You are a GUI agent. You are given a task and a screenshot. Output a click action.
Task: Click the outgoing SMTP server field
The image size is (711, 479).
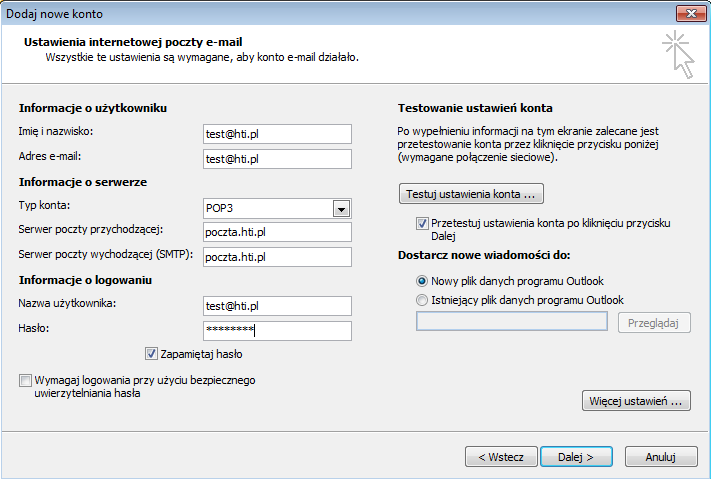(277, 257)
